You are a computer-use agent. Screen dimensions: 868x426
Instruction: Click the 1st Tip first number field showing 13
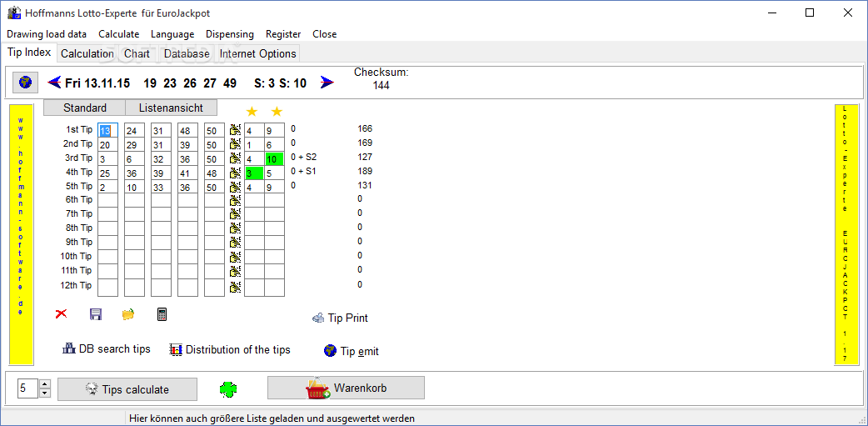tap(108, 131)
